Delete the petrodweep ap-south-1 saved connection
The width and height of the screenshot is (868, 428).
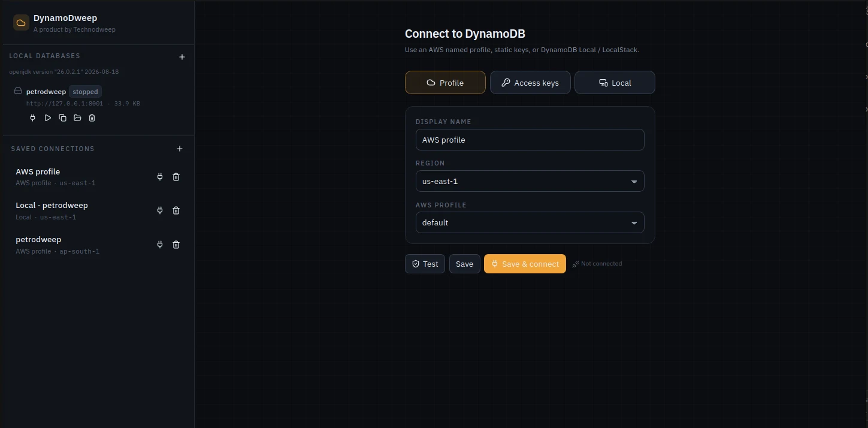click(176, 245)
